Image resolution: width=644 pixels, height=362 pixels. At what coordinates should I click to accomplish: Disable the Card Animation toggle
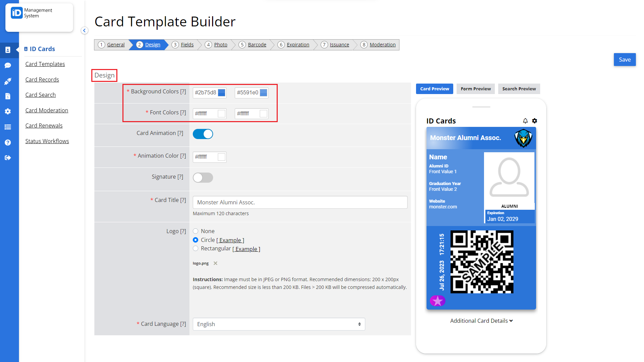[203, 134]
